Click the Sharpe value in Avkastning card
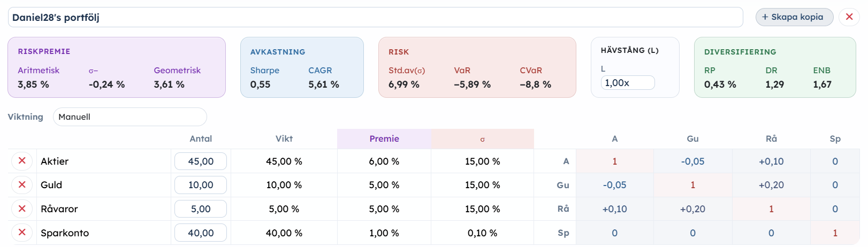 click(x=260, y=84)
